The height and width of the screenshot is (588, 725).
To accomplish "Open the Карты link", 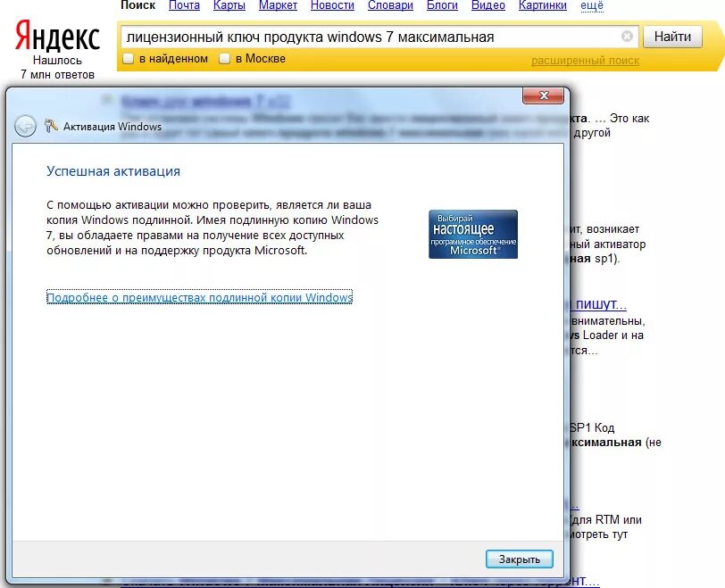I will 229,5.
